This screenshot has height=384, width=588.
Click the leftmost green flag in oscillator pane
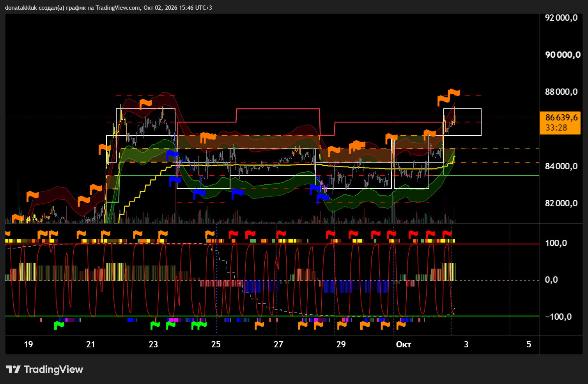click(x=59, y=325)
